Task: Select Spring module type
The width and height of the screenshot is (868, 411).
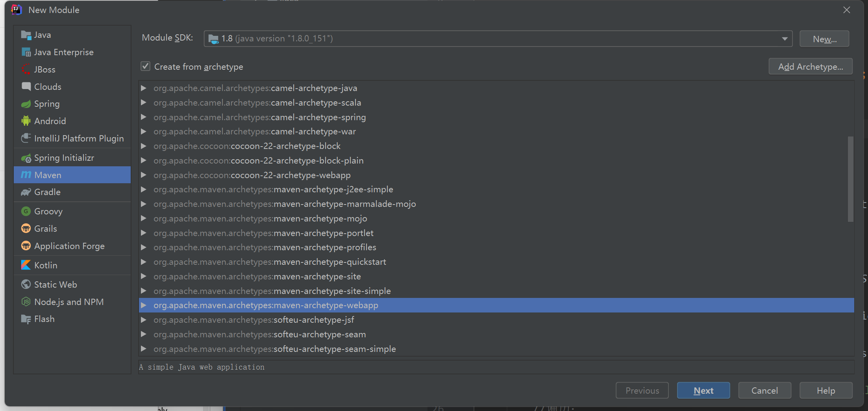Action: tap(72, 104)
